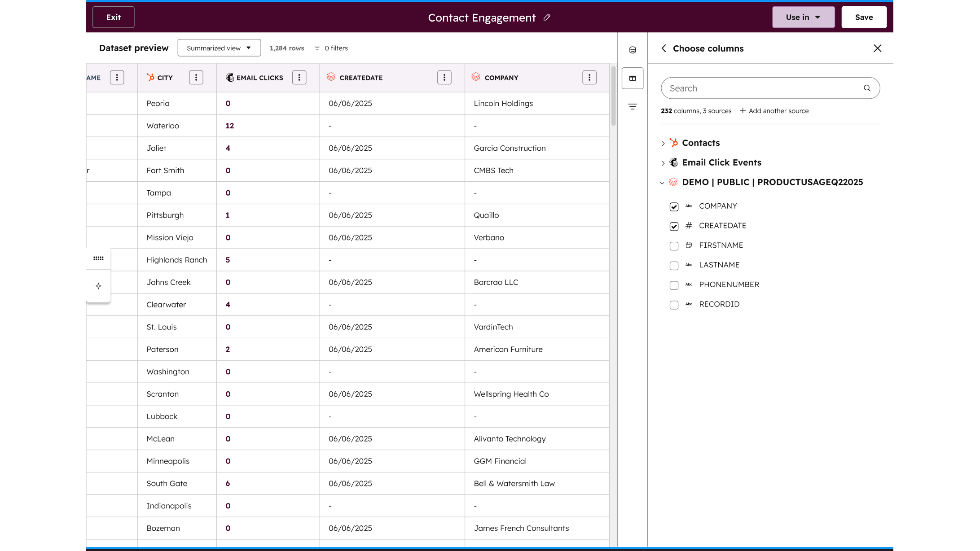This screenshot has height=551, width=980.
Task: Click the column Search input field
Action: pyautogui.click(x=763, y=88)
